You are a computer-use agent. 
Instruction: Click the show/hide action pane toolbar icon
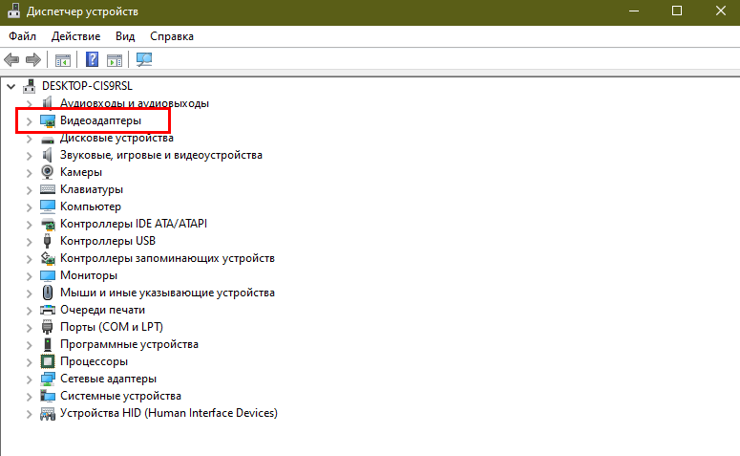(114, 60)
